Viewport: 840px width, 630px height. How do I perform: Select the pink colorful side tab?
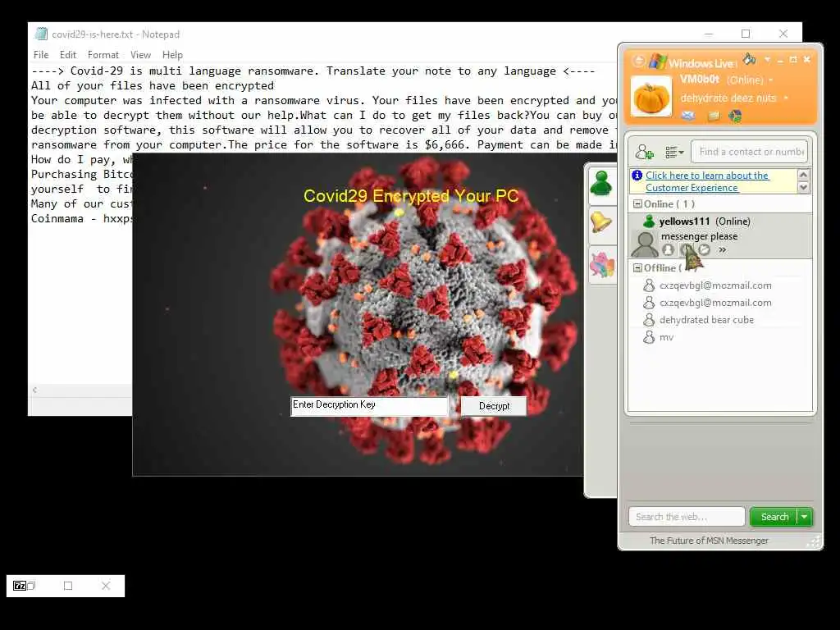pos(601,263)
